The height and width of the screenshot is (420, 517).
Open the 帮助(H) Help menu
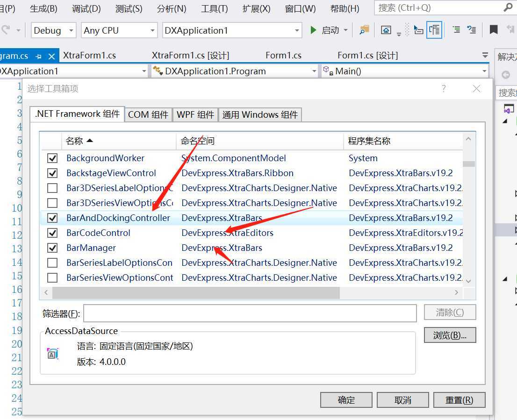pyautogui.click(x=345, y=8)
